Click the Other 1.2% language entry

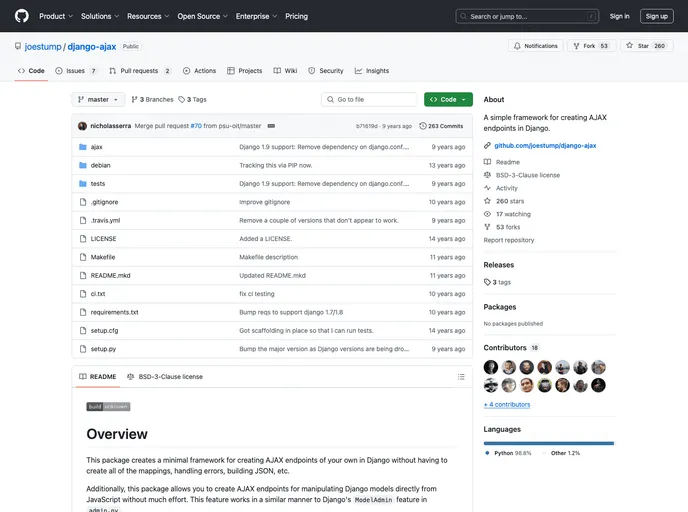[561, 453]
